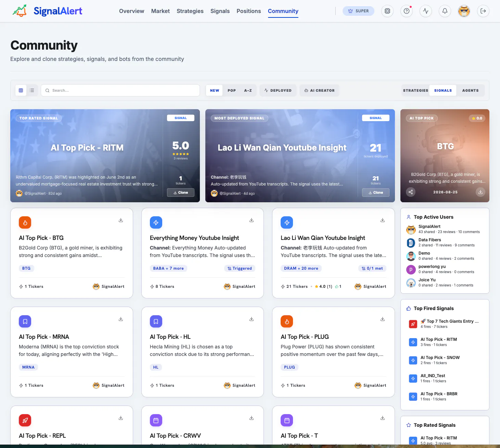This screenshot has width=500, height=448.
Task: Click the flame icon on AI Top Pick - BTG card
Action: coord(25,222)
